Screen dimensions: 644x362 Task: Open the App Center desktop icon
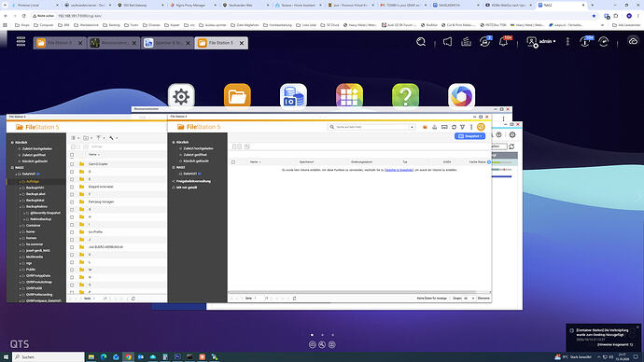click(x=349, y=96)
